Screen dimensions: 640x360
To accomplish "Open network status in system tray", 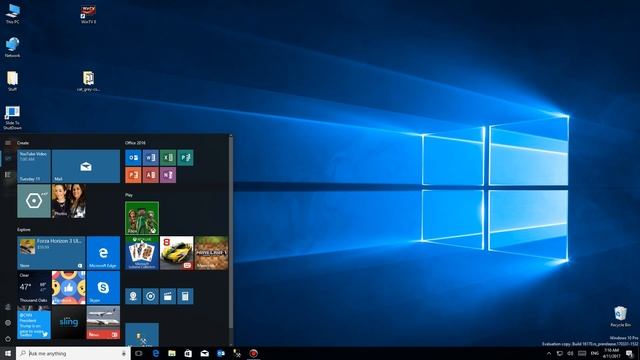I will (560, 353).
